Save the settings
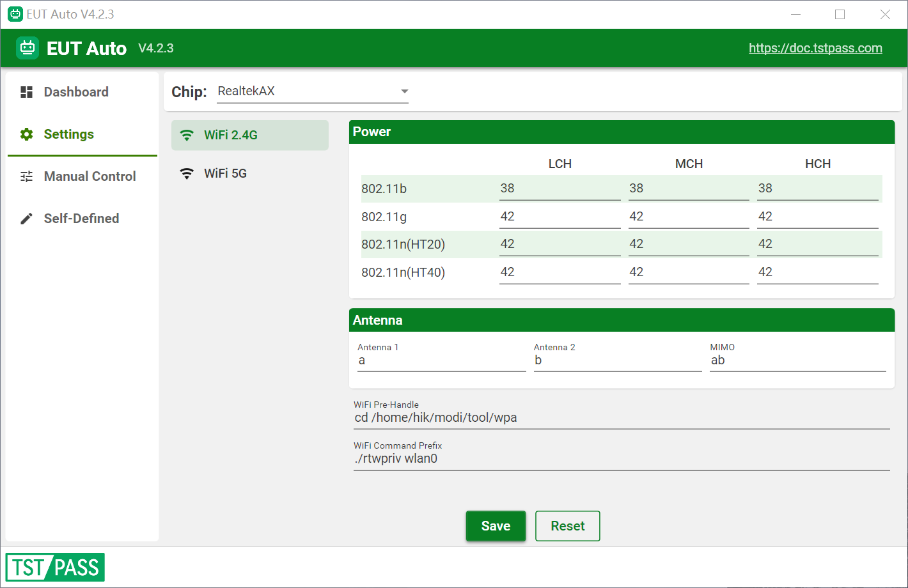The width and height of the screenshot is (908, 588). 496,526
